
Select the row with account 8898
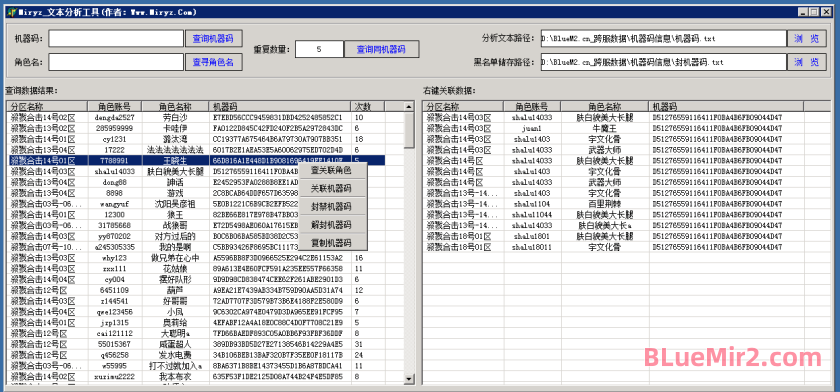coord(196,193)
